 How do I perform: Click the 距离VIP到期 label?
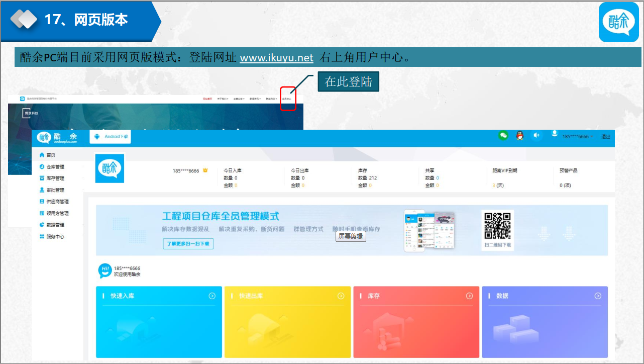[505, 170]
